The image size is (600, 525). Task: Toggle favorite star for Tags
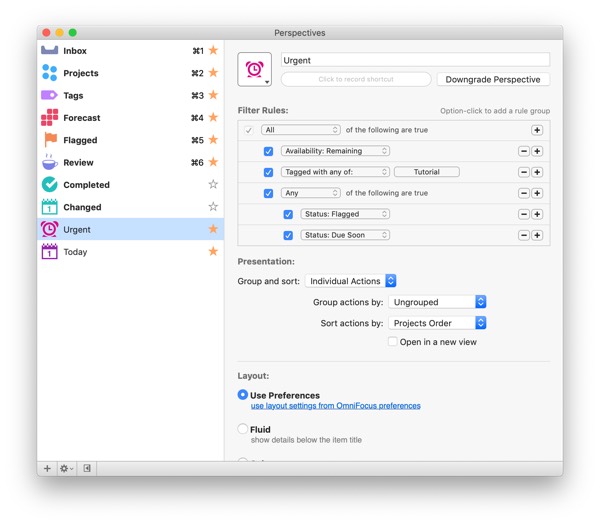213,95
